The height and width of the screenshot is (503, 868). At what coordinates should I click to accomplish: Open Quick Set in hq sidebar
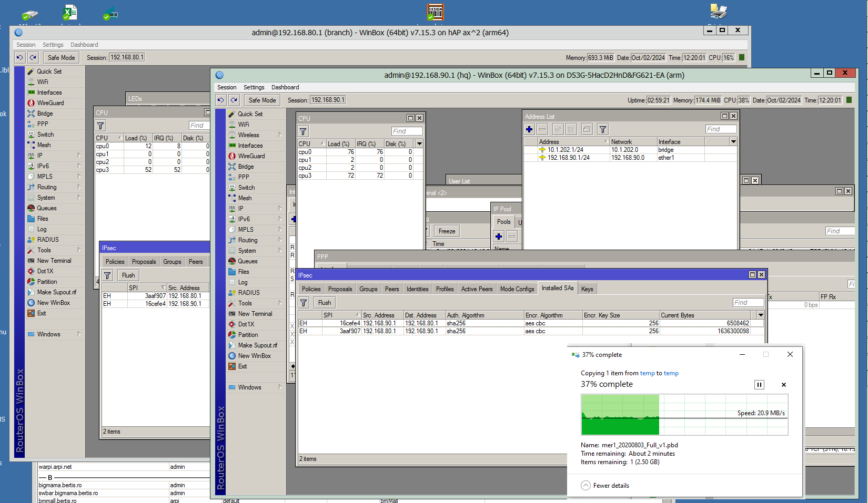(250, 114)
